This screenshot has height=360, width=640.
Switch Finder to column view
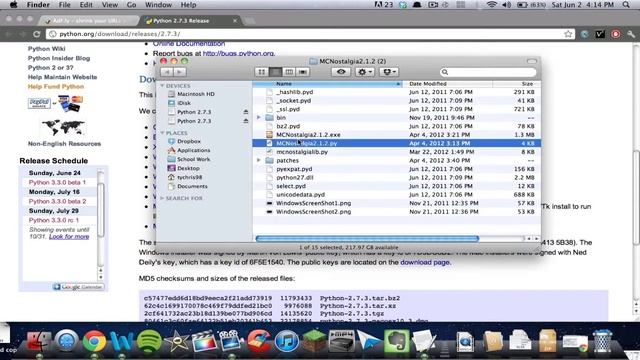(x=289, y=72)
